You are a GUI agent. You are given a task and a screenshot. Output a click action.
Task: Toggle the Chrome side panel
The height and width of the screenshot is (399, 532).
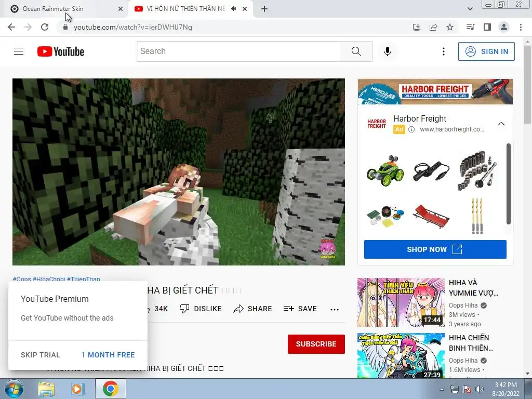(x=487, y=27)
